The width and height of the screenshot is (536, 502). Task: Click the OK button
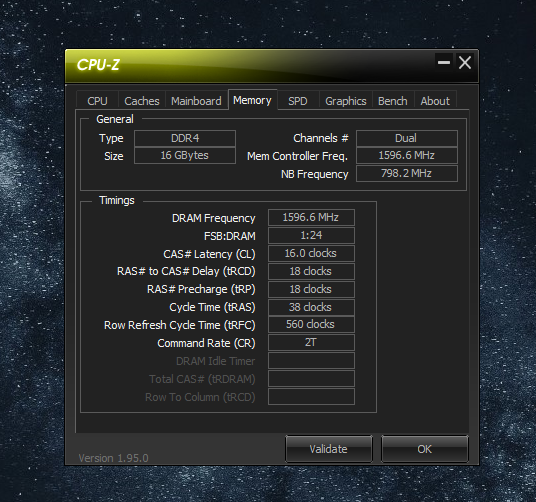click(425, 449)
